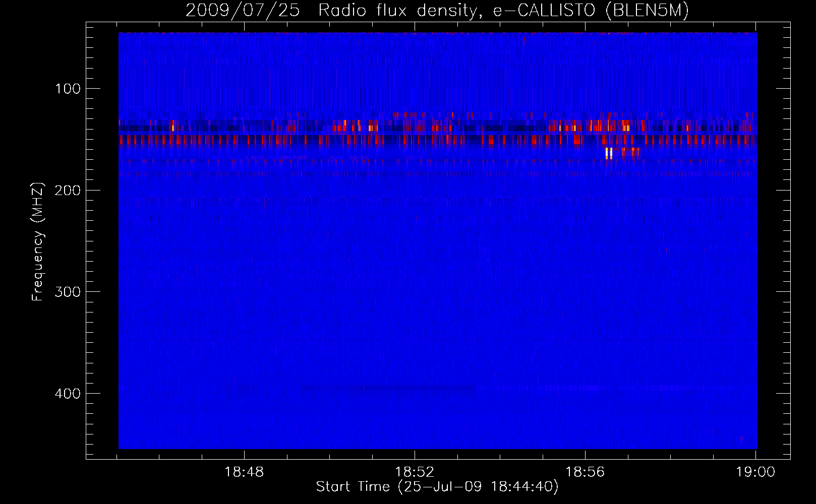Image resolution: width=816 pixels, height=504 pixels.
Task: Click the 18:48 time tick label
Action: (244, 472)
